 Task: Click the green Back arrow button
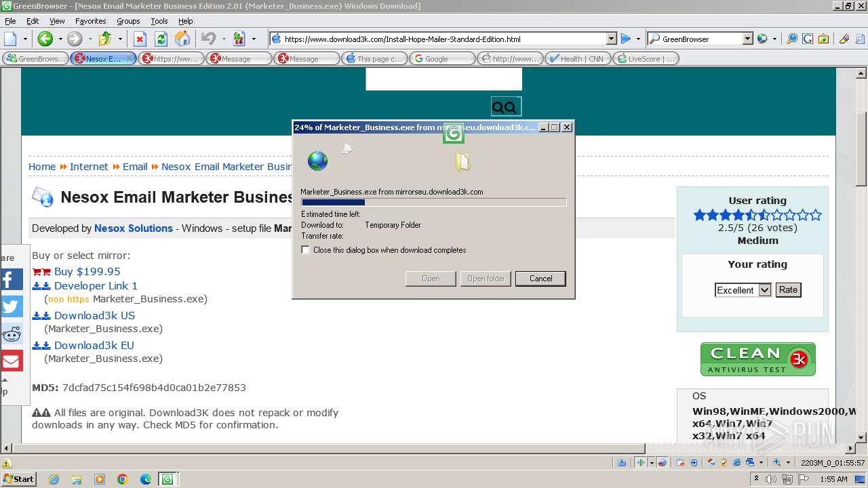pos(45,39)
